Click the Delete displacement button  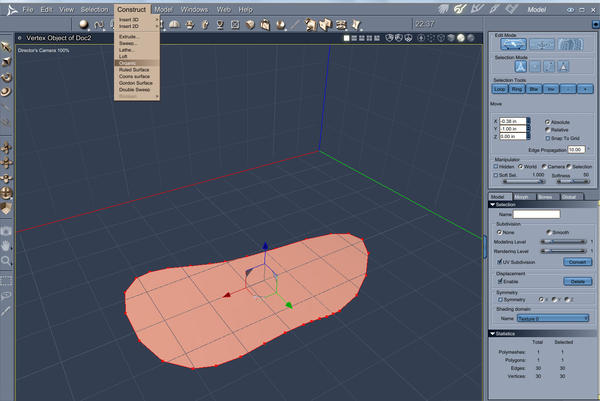(x=578, y=282)
